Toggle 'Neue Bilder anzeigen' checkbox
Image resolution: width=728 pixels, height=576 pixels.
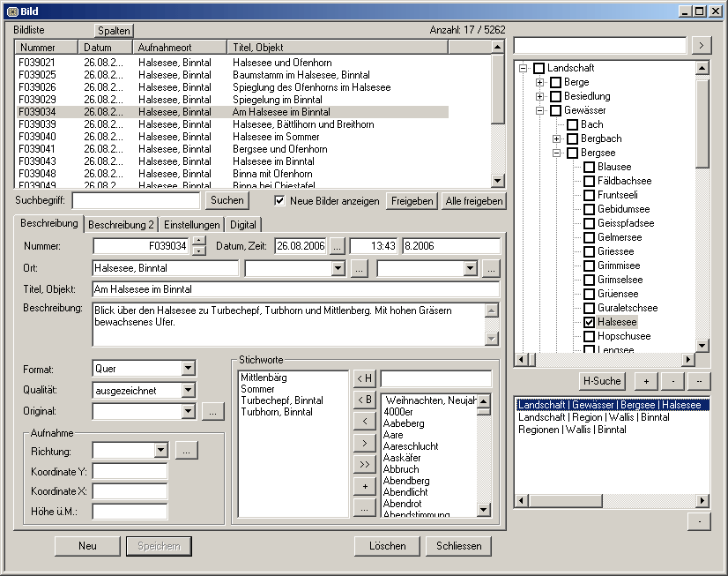pos(280,201)
